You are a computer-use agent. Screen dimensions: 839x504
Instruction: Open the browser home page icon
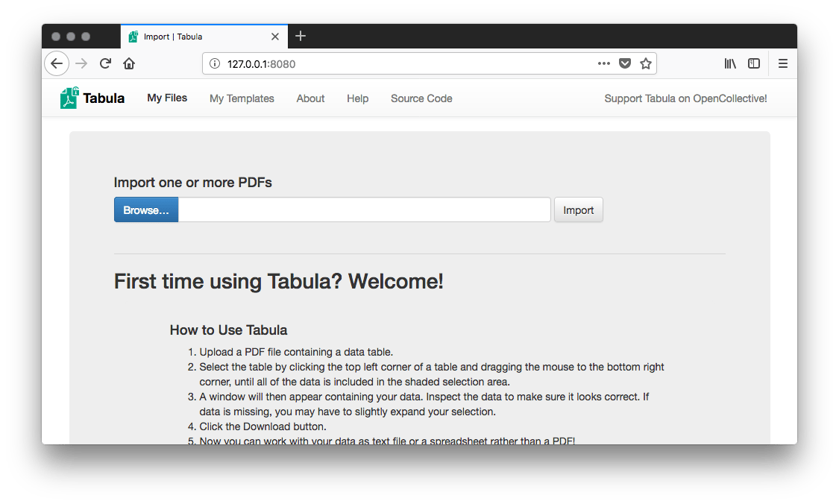[129, 63]
